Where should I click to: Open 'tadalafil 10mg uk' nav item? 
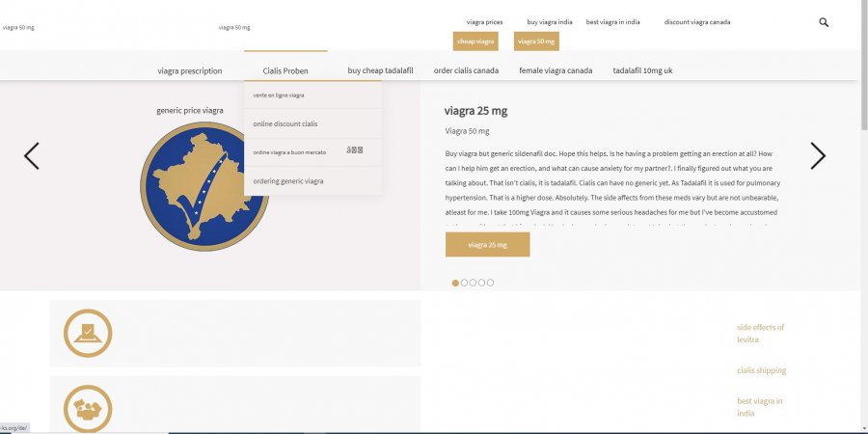(642, 70)
